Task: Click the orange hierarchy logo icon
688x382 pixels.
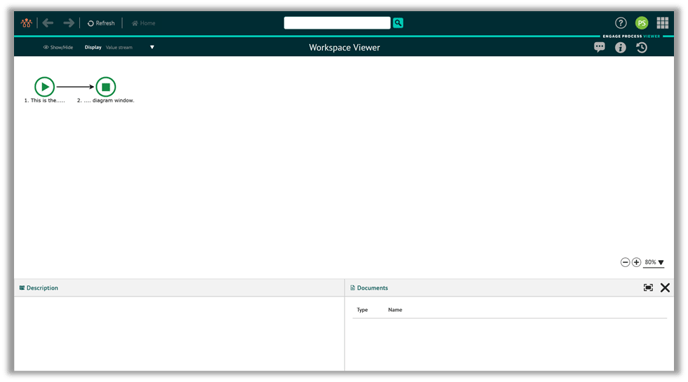Action: 26,23
